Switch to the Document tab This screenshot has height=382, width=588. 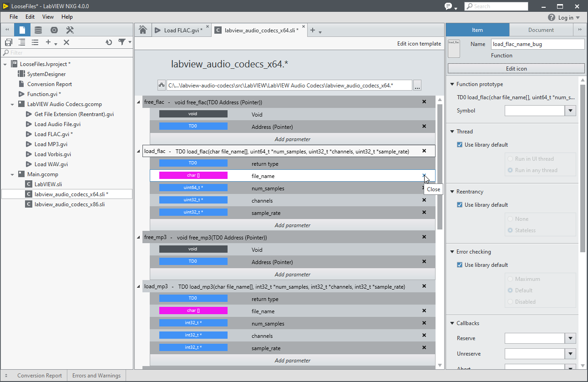click(541, 30)
